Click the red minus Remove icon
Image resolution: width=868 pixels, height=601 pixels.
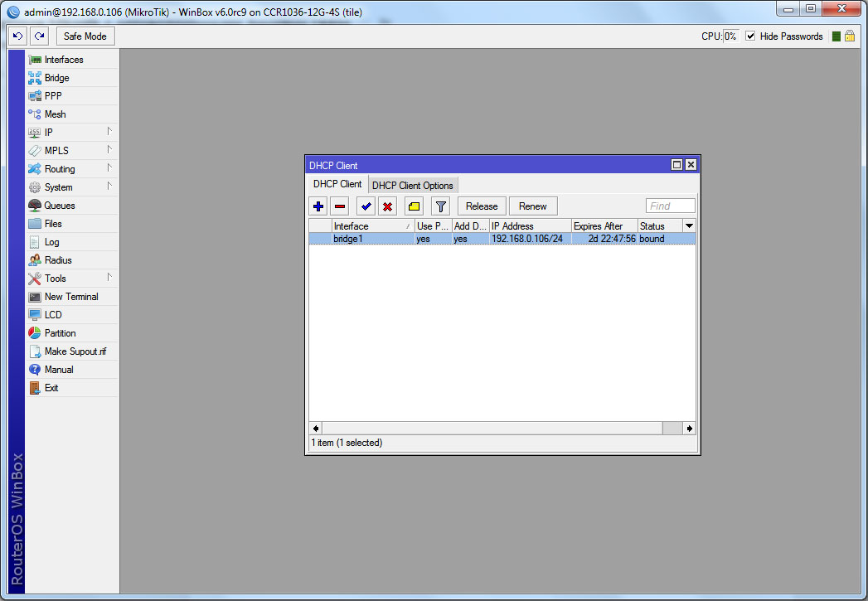[340, 206]
